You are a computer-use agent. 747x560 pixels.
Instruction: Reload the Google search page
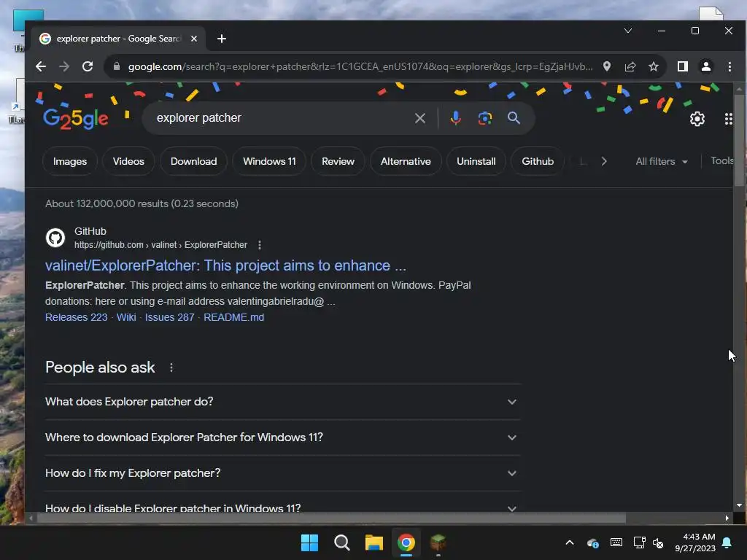[88, 66]
